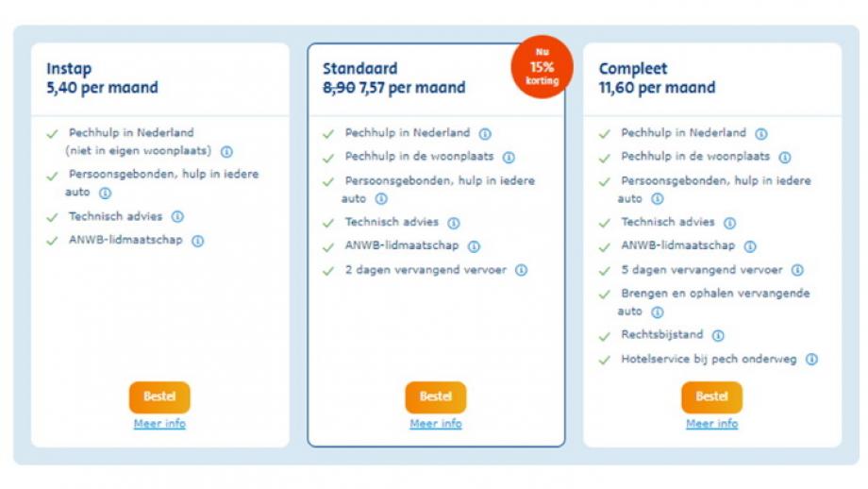Order the Standaard package with Bestel
This screenshot has height=489, width=868.
tap(436, 397)
